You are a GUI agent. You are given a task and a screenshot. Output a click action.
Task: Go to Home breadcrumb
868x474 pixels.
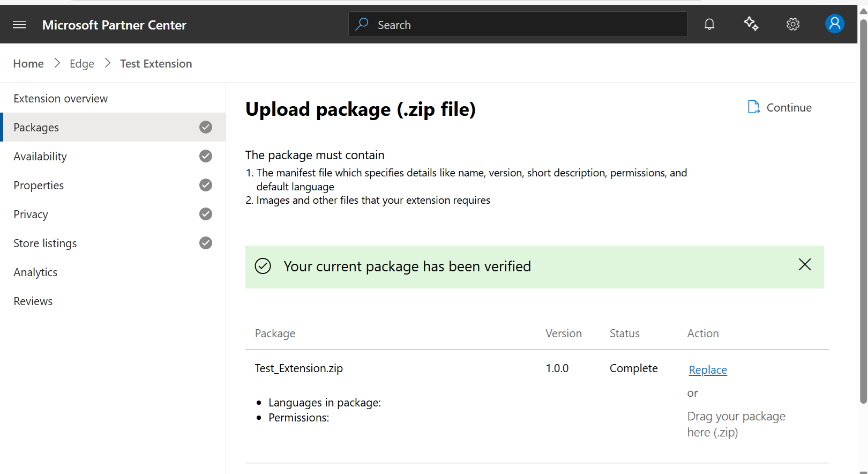[28, 64]
